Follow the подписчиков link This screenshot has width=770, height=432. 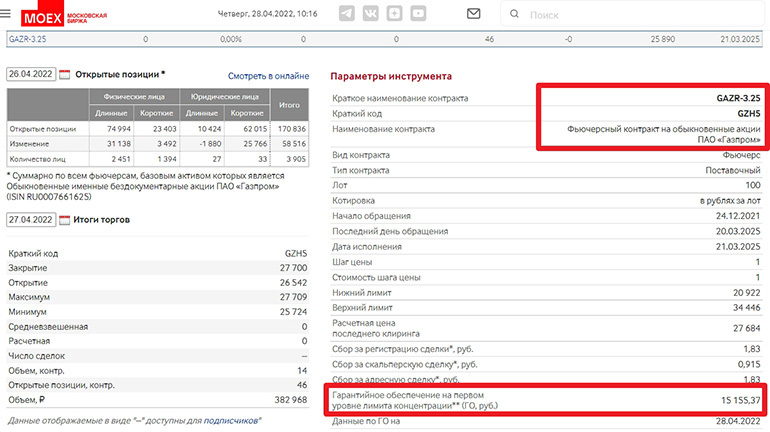pyautogui.click(x=231, y=421)
